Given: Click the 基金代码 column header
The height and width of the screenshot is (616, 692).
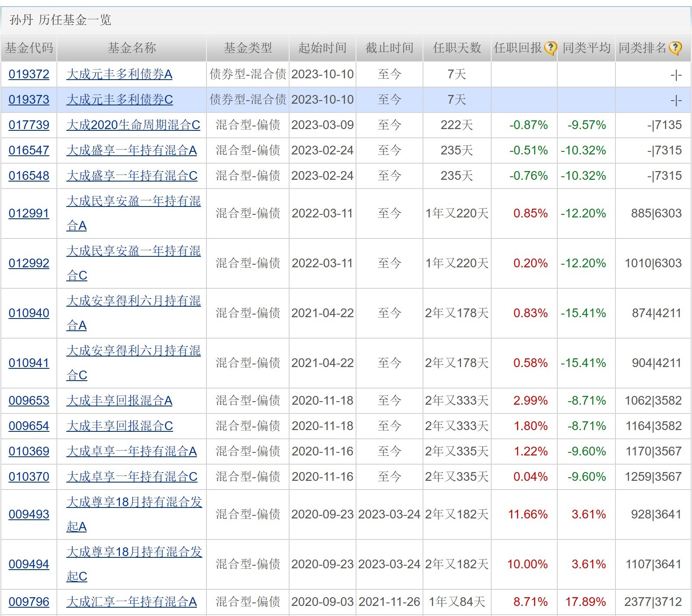Looking at the screenshot, I should click(29, 48).
